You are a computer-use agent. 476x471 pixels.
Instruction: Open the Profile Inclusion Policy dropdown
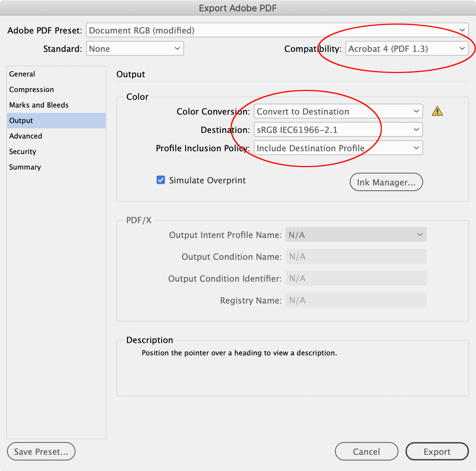pyautogui.click(x=338, y=148)
